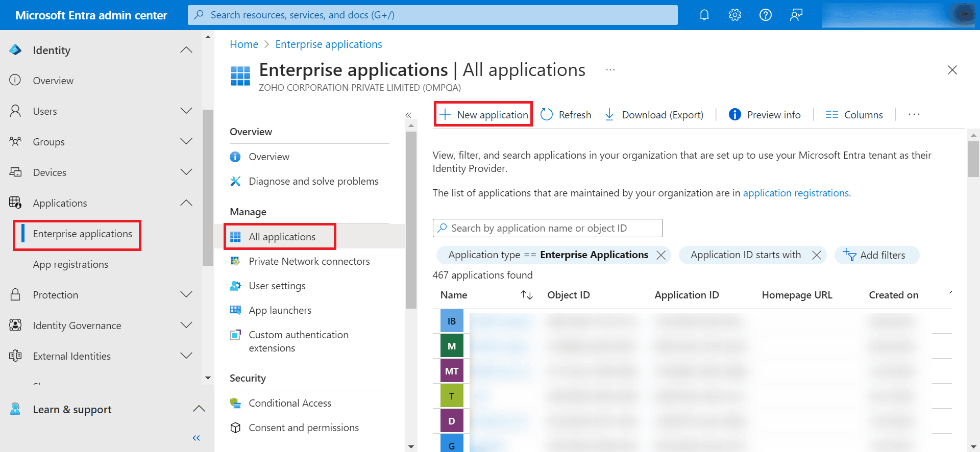Click Download (Export) in toolbar

(654, 115)
